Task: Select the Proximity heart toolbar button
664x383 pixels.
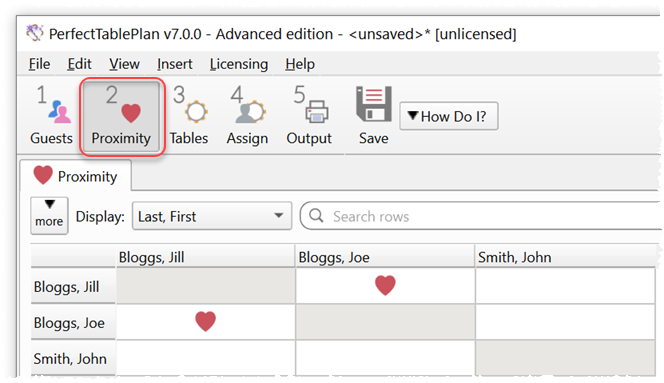Action: (x=122, y=116)
